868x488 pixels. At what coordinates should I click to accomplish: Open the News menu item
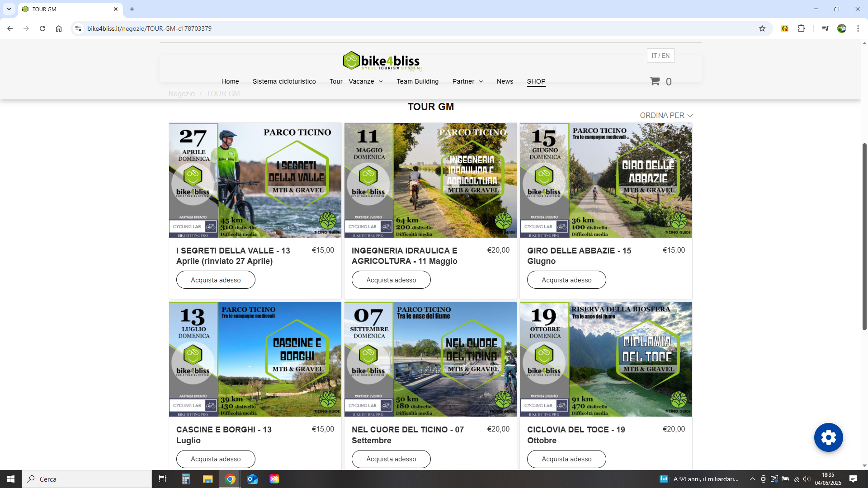pyautogui.click(x=505, y=81)
